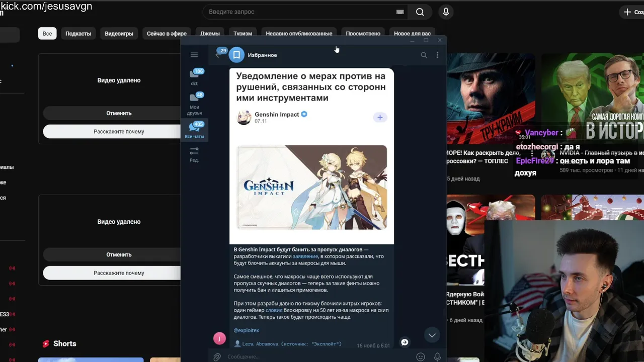Select the Сейчас в эфире chip
The image size is (644, 362).
(167, 34)
